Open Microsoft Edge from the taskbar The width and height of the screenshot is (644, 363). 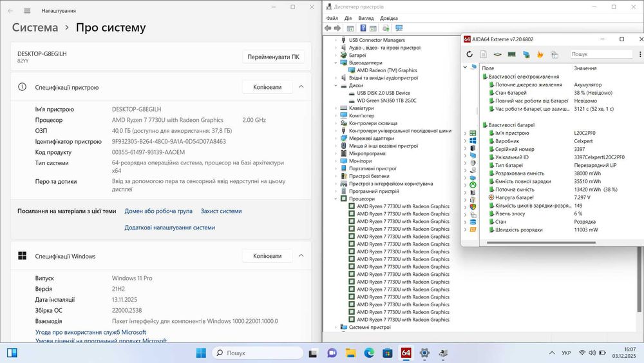point(369,353)
